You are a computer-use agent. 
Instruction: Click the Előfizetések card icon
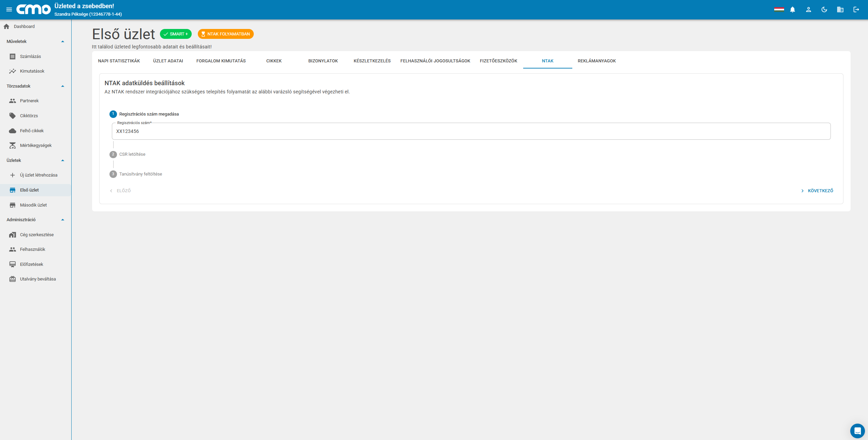[x=13, y=264]
